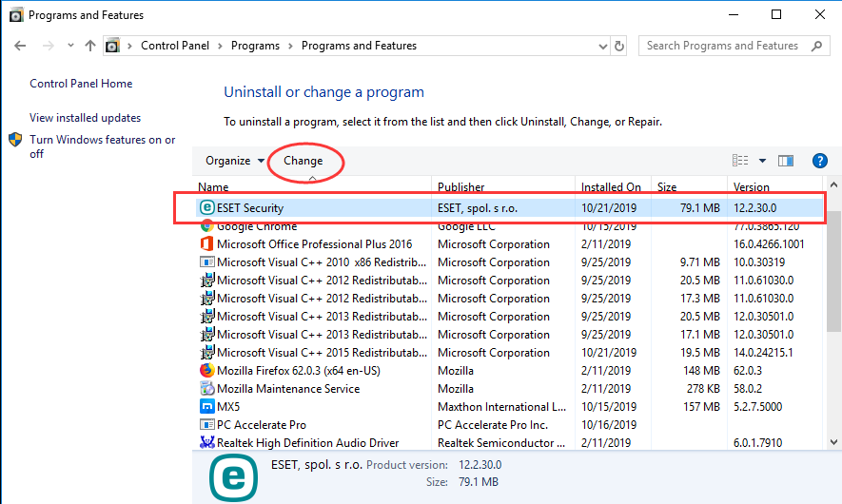This screenshot has height=504, width=842.
Task: Select the Mozilla Maintenance Service icon
Action: click(206, 388)
